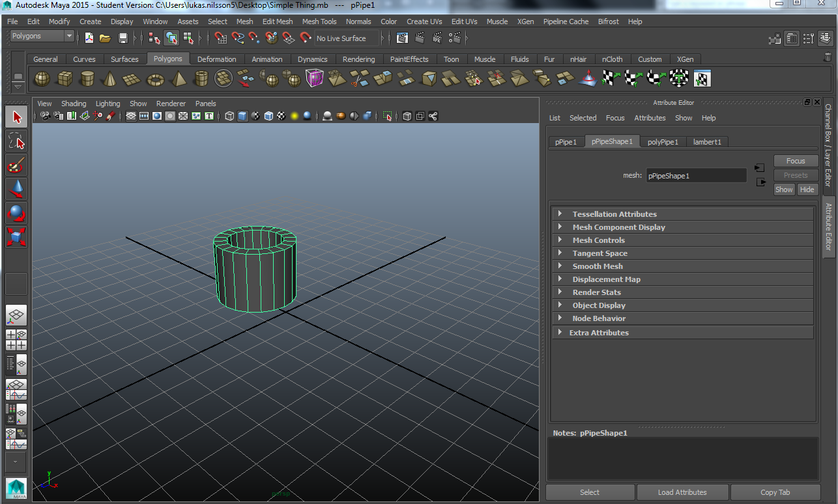Create a polygon sphere from the shelf
The image size is (838, 504).
[42, 79]
